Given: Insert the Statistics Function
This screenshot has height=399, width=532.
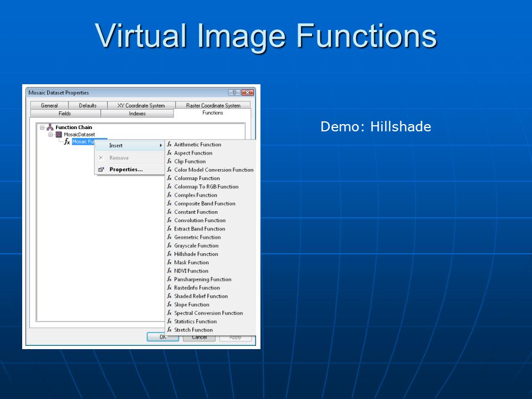Looking at the screenshot, I should tap(211, 321).
